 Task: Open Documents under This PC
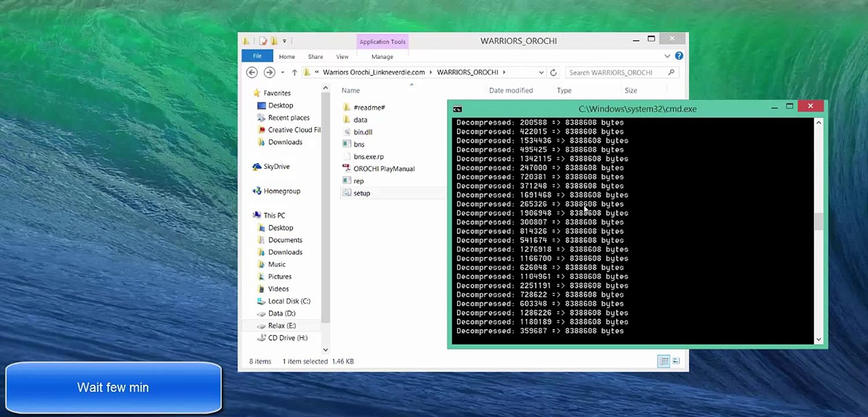click(x=285, y=240)
